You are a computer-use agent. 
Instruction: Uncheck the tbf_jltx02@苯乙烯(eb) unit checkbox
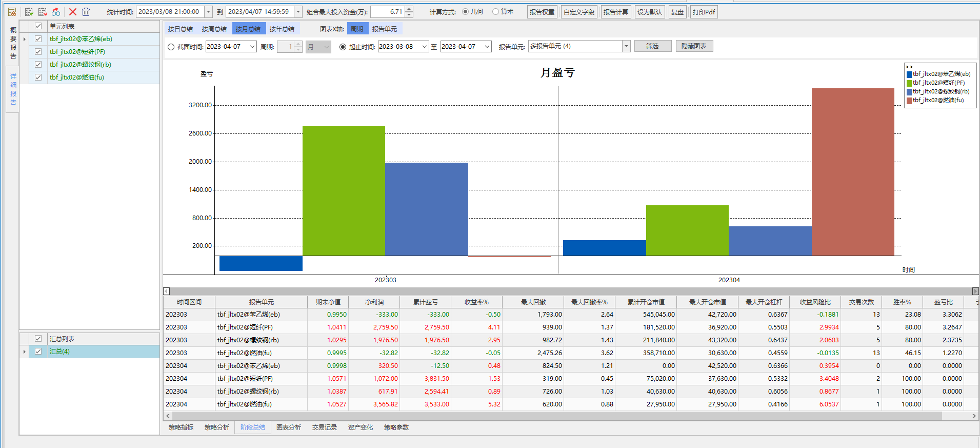(38, 39)
